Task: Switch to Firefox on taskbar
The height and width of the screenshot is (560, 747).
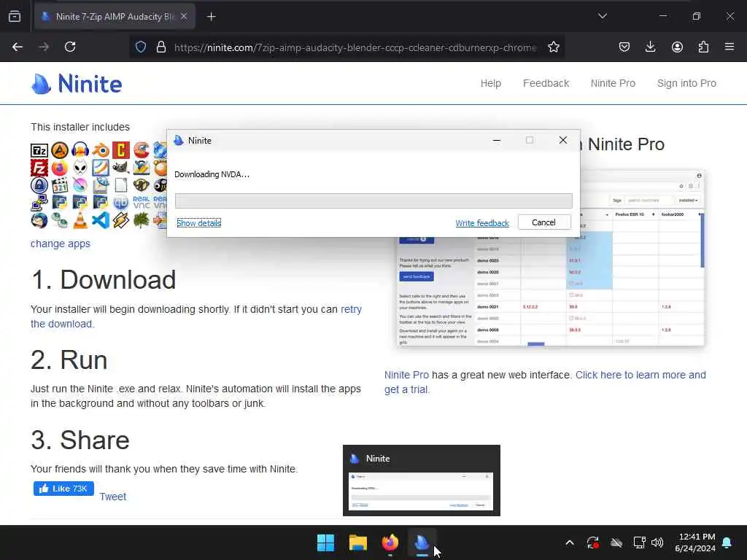Action: (390, 542)
